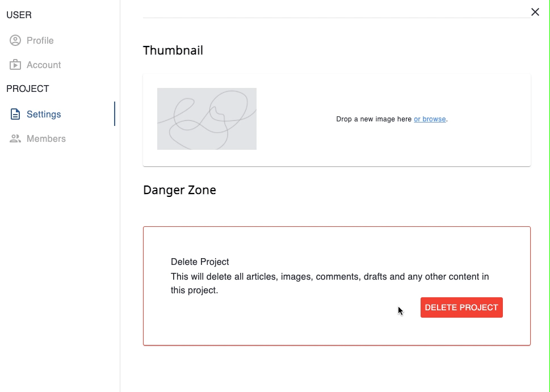Click the Members people icon
Viewport: 550px width, 392px height.
pos(15,138)
